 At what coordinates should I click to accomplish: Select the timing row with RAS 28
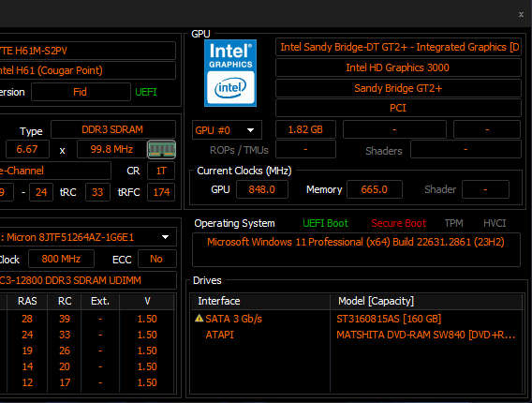point(88,319)
